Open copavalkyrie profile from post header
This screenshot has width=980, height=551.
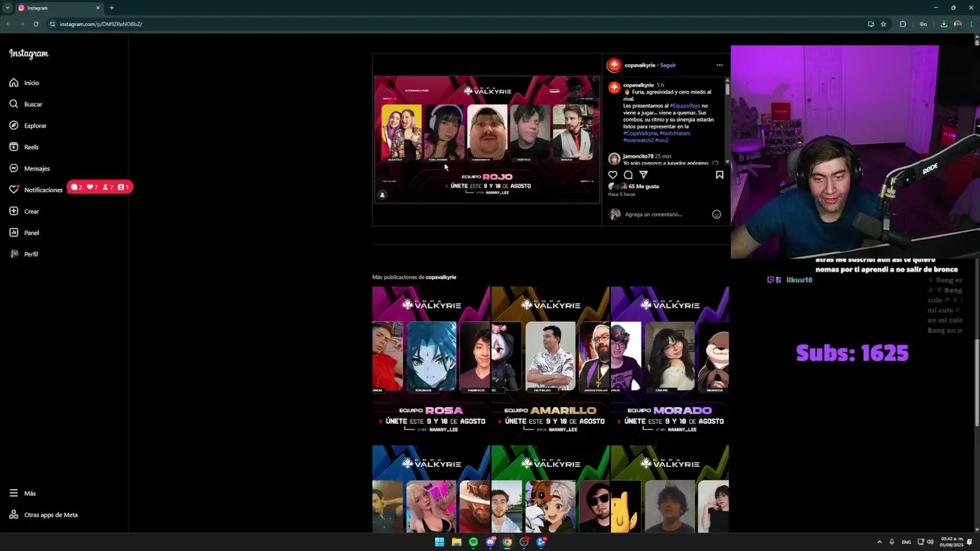coord(639,65)
